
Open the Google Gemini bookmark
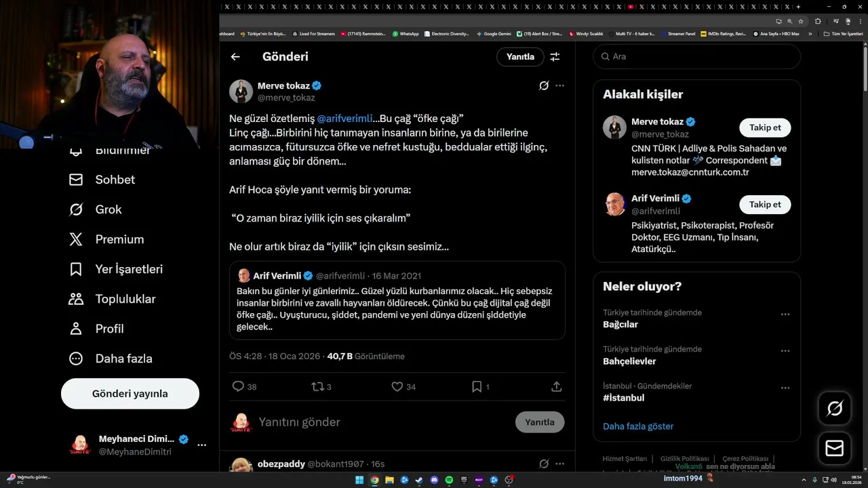click(494, 33)
